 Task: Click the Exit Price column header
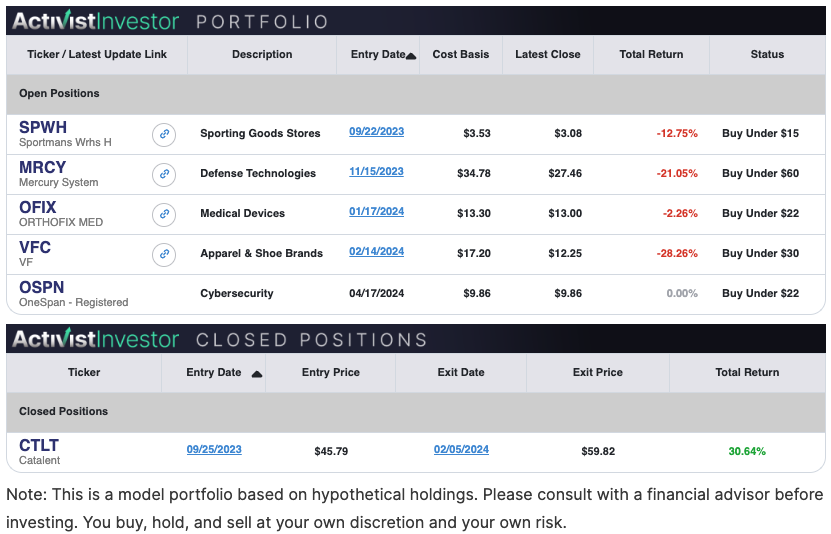click(x=598, y=372)
